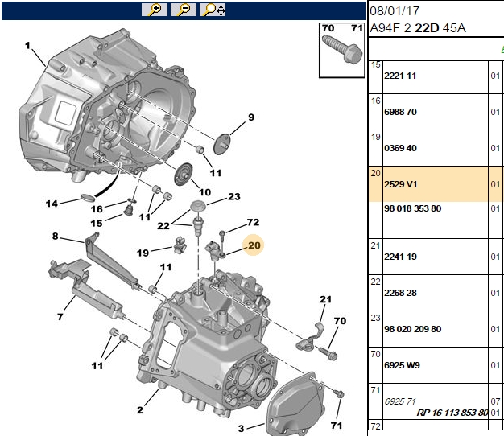Click diagram callout number 10

coord(204,192)
